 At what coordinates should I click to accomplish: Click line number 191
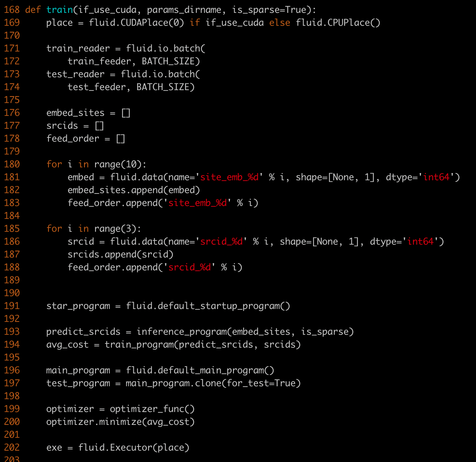pos(12,306)
